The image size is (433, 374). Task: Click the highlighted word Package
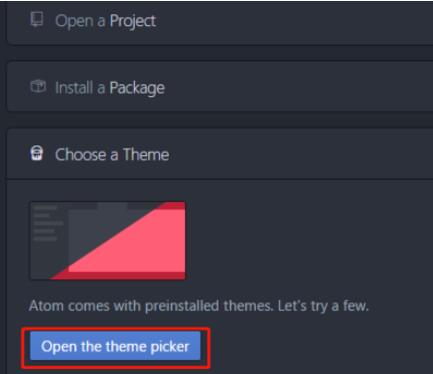[x=137, y=88]
